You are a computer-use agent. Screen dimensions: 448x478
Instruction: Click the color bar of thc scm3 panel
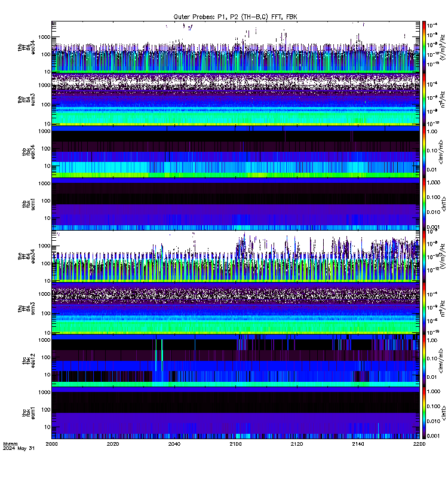[x=424, y=308]
